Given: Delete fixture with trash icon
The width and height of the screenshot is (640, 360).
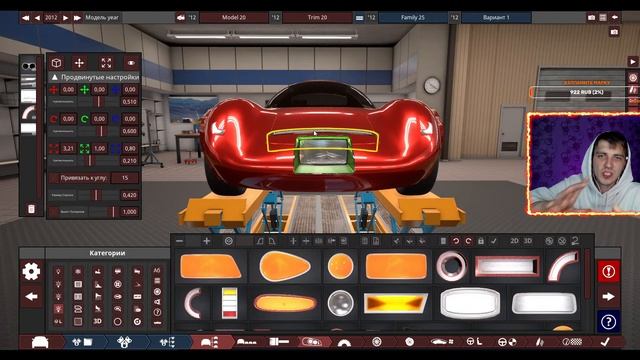Looking at the screenshot, I should tap(31, 209).
